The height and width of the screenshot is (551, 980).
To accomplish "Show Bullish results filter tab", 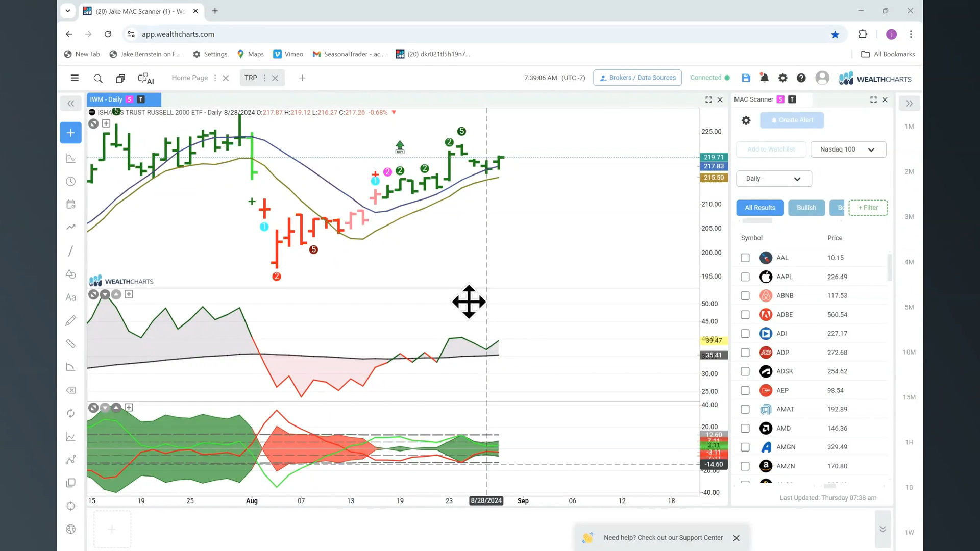I will click(x=806, y=208).
